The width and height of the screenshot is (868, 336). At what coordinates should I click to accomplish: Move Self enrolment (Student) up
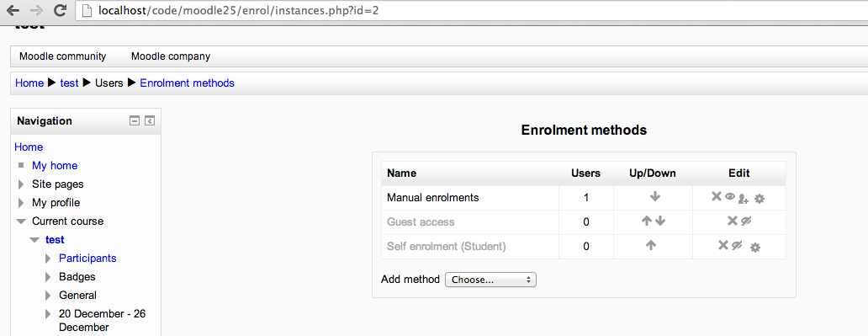651,245
